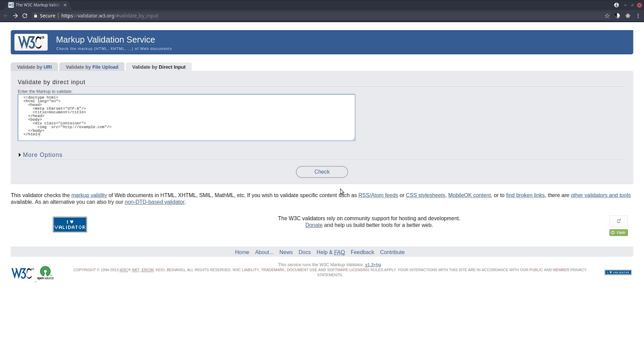This screenshot has height=362, width=644.
Task: Click the W3C logo in the header
Action: 31,42
